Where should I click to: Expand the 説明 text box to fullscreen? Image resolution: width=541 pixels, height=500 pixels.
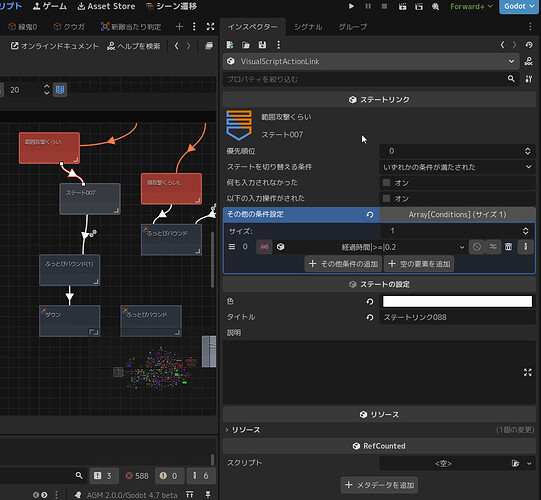pyautogui.click(x=528, y=372)
